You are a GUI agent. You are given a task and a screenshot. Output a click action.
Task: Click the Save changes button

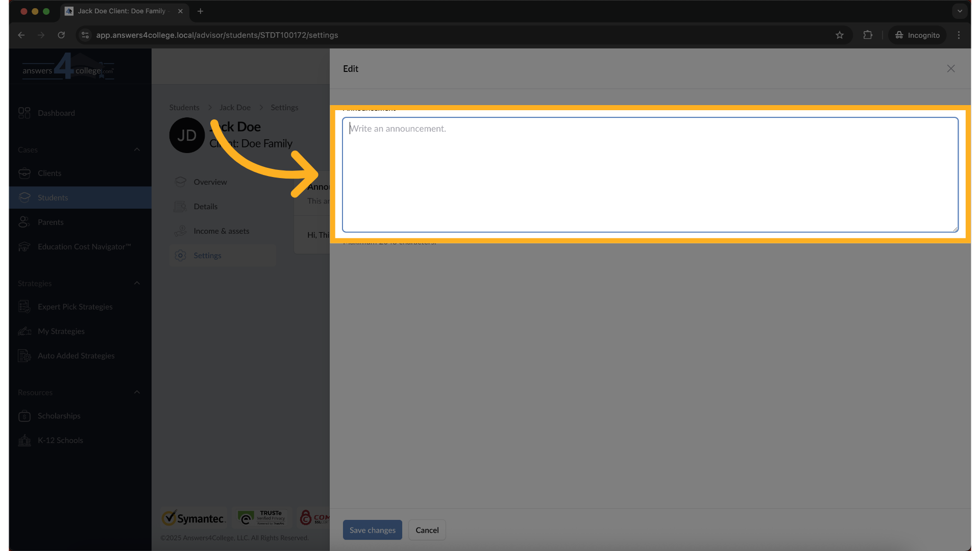tap(372, 530)
